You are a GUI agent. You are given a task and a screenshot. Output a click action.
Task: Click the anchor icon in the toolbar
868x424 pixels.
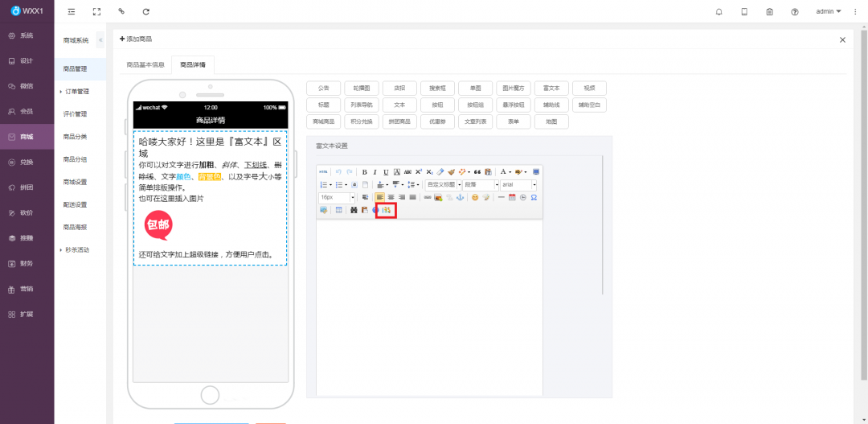pyautogui.click(x=461, y=197)
